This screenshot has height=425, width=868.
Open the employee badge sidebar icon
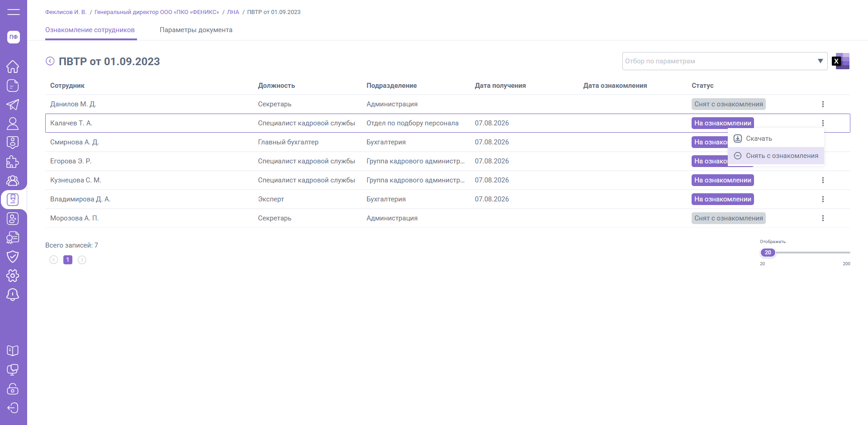pos(13,143)
